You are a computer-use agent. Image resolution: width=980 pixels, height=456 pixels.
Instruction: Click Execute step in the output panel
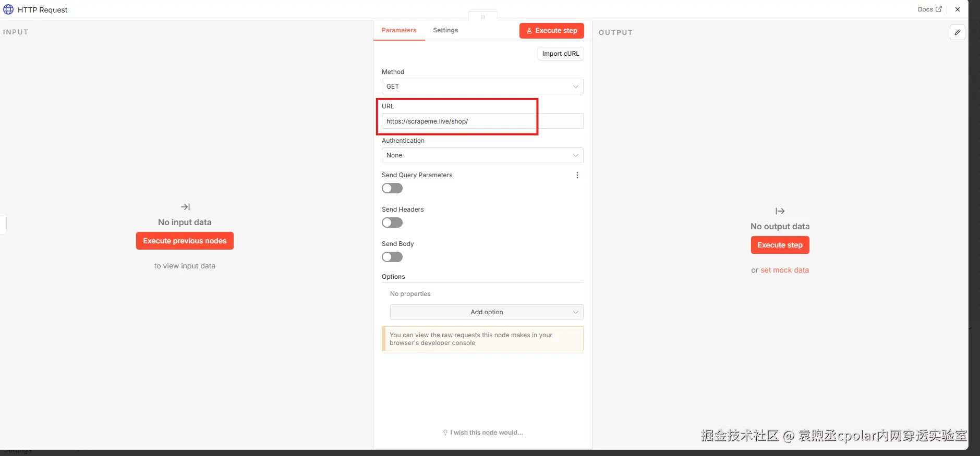coord(780,245)
